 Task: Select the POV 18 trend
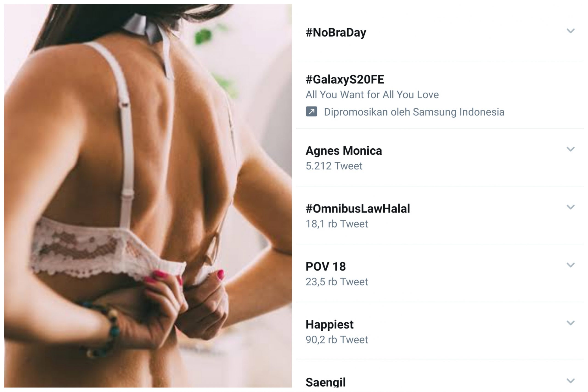click(x=325, y=266)
